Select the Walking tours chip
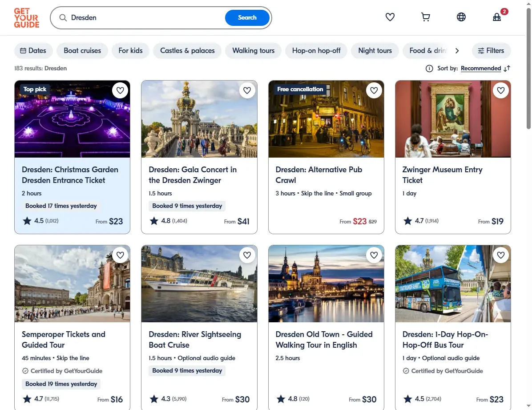 click(254, 51)
